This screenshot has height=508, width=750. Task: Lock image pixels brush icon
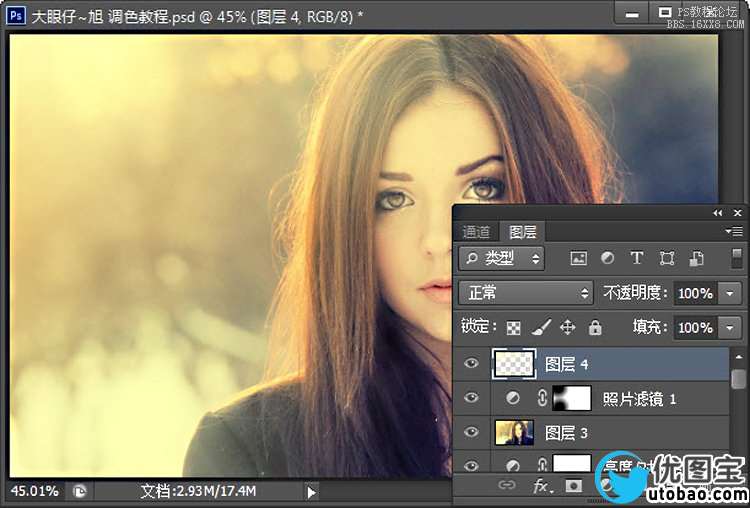541,328
